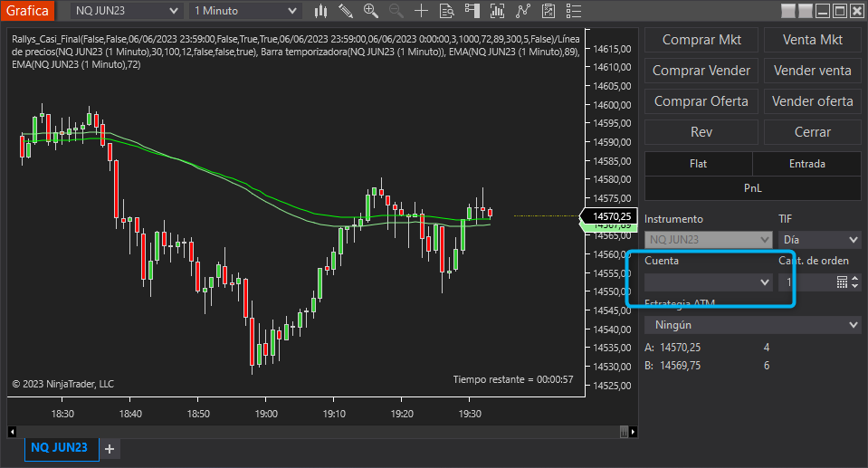Image resolution: width=868 pixels, height=468 pixels.
Task: Click the 18:30 time axis label
Action: pos(62,414)
